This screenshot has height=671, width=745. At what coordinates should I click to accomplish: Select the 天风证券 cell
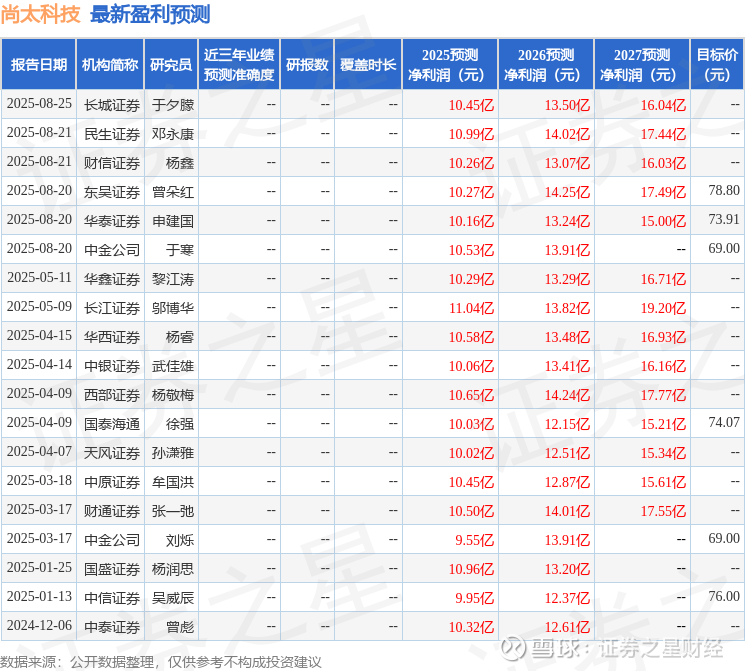(x=112, y=453)
